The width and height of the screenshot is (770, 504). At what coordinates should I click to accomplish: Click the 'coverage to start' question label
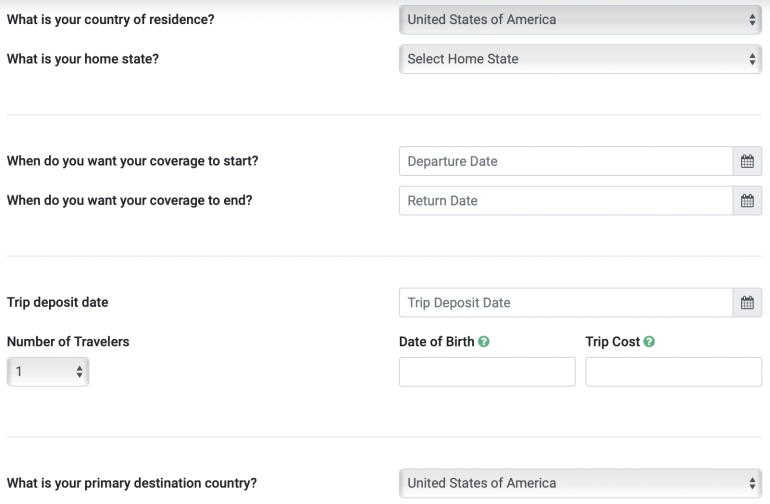(139, 161)
